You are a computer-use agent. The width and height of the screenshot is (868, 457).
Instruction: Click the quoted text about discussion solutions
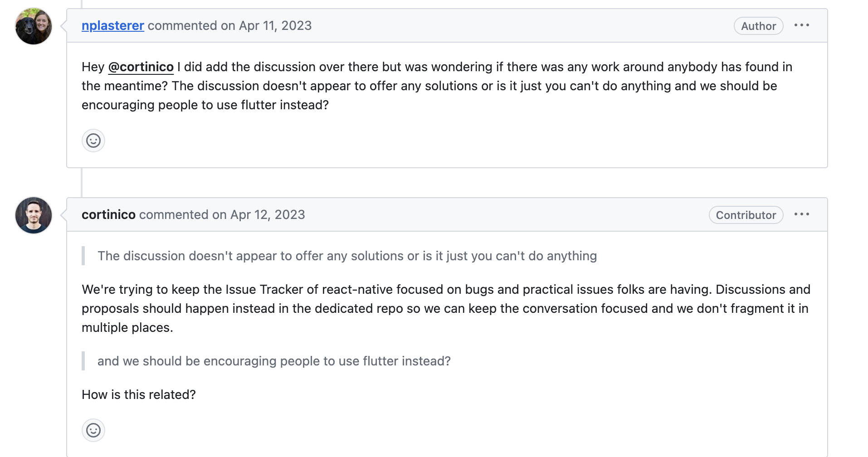tap(347, 256)
